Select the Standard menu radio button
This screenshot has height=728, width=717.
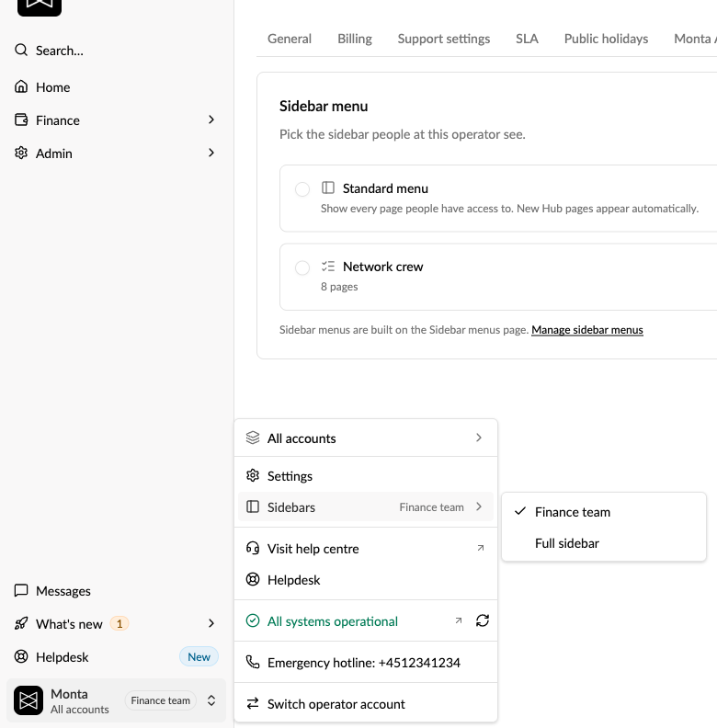point(302,189)
